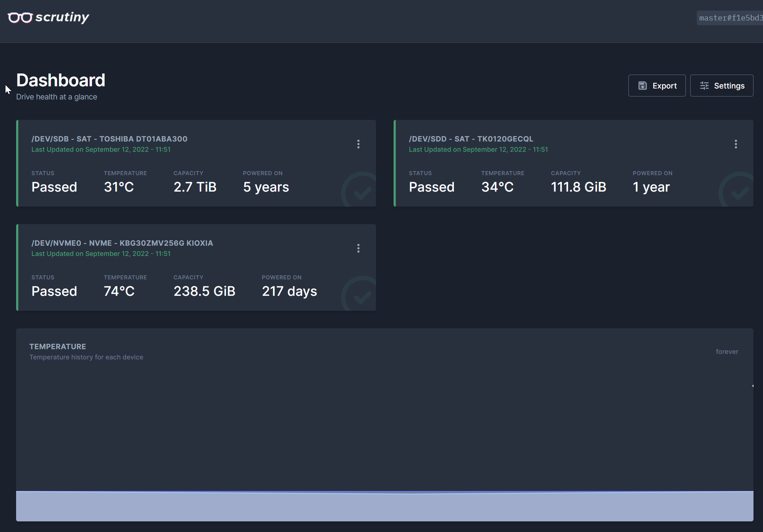Open the /DEV/NVME0 KIOXIA drive title
The image size is (763, 532).
(x=122, y=243)
